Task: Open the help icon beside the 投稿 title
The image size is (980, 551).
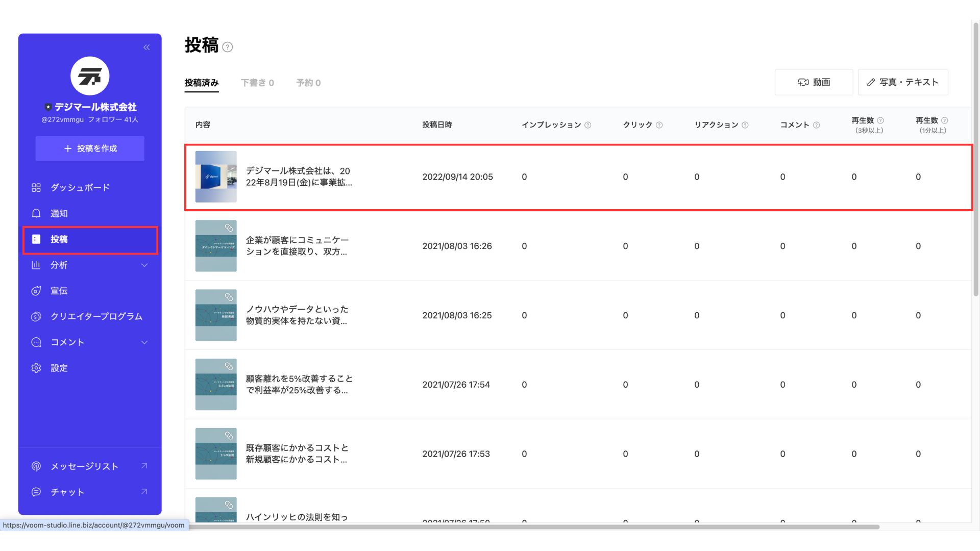Action: [228, 47]
